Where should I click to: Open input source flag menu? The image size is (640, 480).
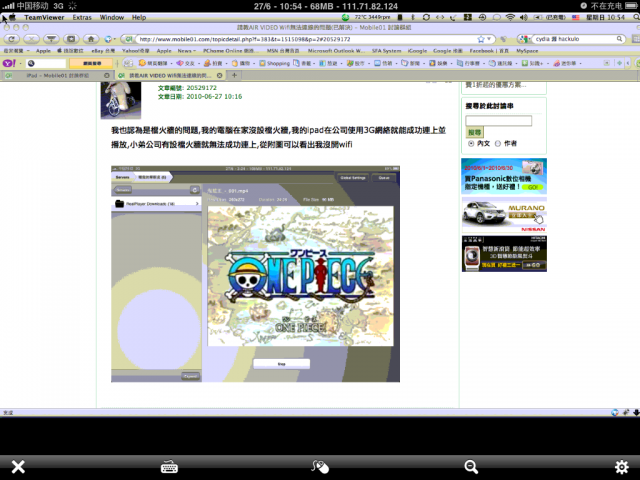576,17
